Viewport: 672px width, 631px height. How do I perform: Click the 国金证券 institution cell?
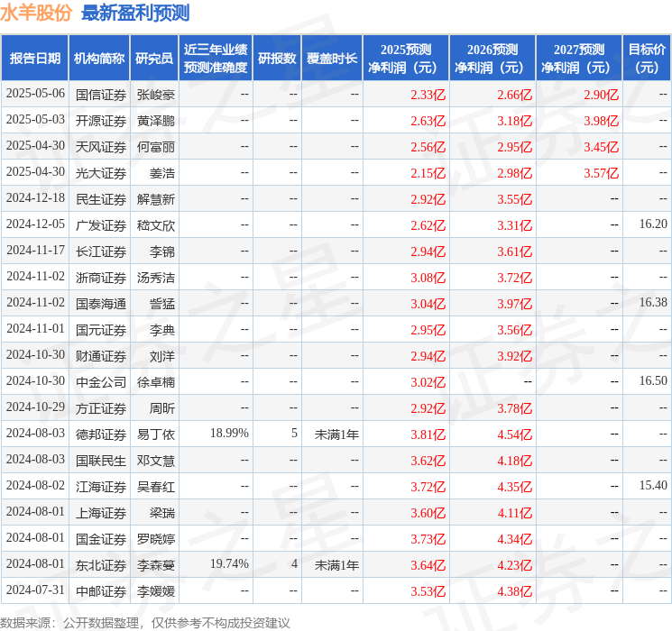click(101, 539)
